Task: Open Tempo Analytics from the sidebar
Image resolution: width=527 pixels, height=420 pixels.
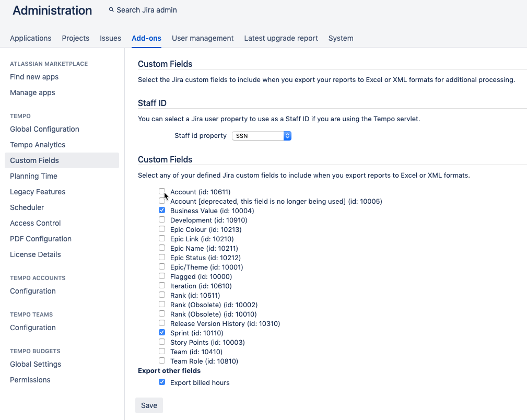Action: (x=38, y=145)
